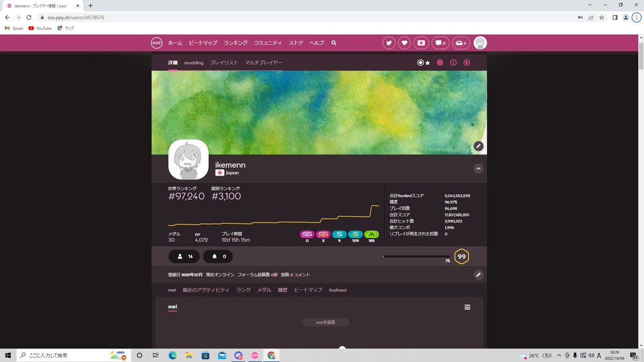The width and height of the screenshot is (644, 362).
Task: Open the chat notifications icon
Action: pos(440,42)
